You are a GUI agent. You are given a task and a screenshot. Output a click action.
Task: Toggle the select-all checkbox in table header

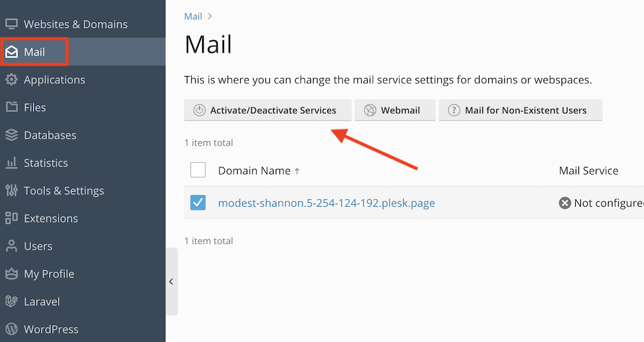[198, 171]
